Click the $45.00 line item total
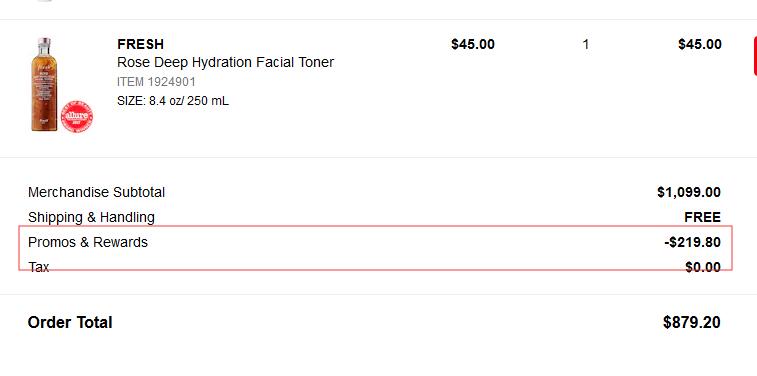The height and width of the screenshot is (376, 757). pyautogui.click(x=700, y=44)
